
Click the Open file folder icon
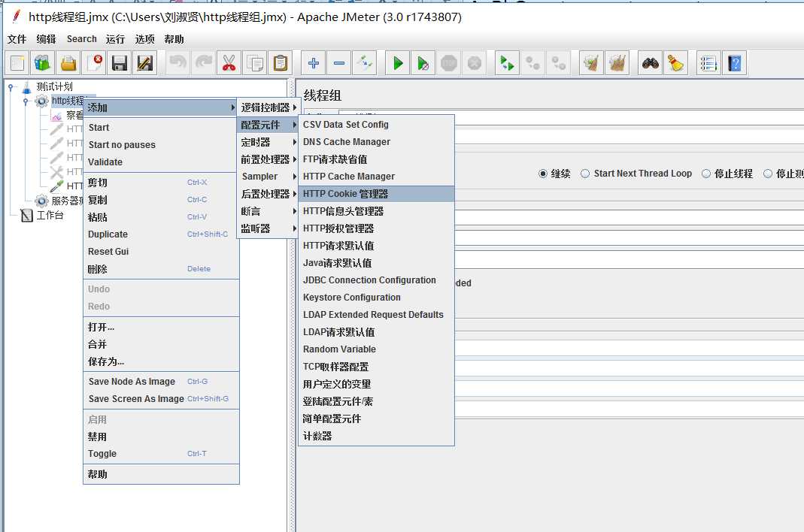68,64
